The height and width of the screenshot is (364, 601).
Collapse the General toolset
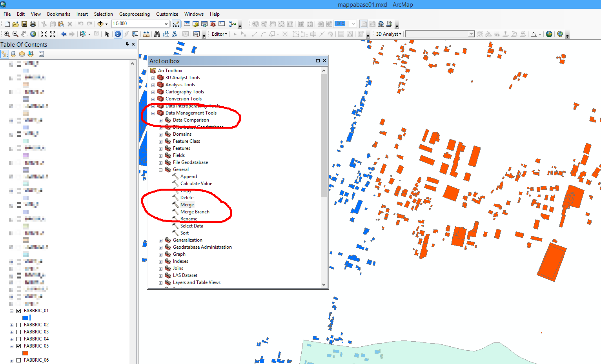(x=160, y=170)
